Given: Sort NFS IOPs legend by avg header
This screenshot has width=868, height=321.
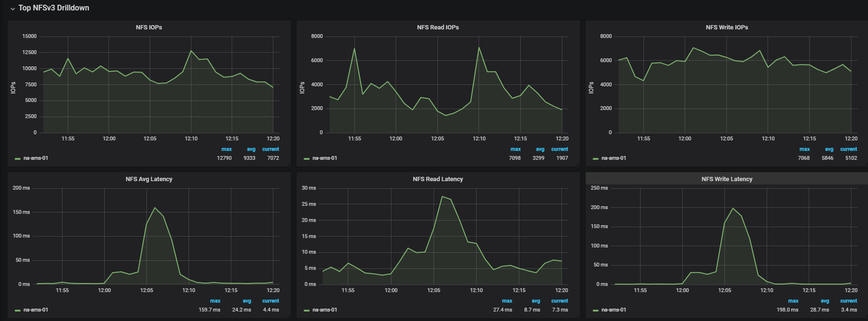Looking at the screenshot, I should point(251,149).
